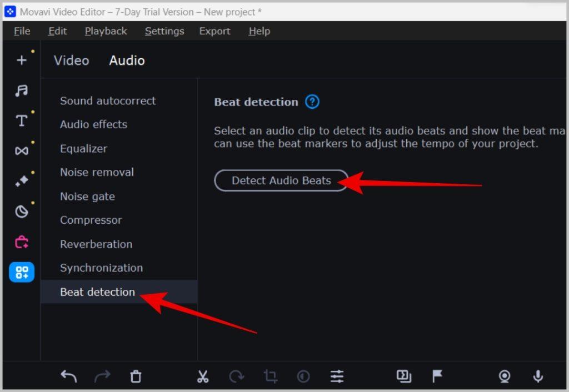Click the Undo arrow
The height and width of the screenshot is (392, 569).
tap(68, 376)
